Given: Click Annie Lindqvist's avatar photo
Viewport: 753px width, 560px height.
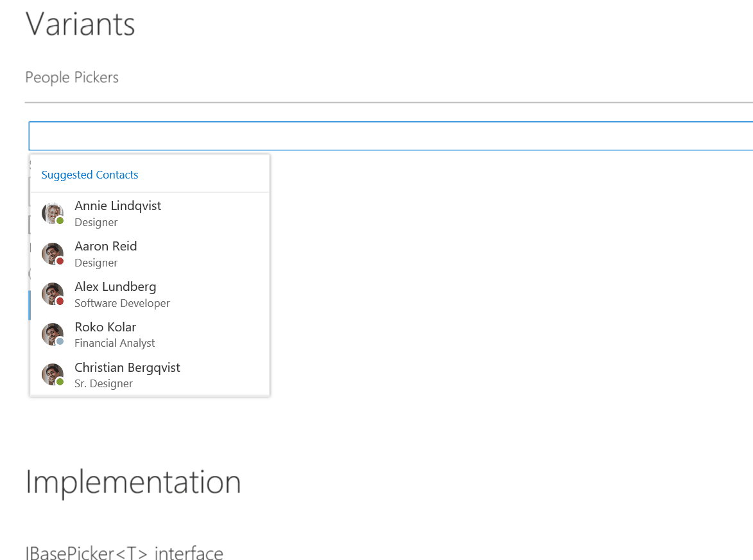Looking at the screenshot, I should (x=52, y=212).
